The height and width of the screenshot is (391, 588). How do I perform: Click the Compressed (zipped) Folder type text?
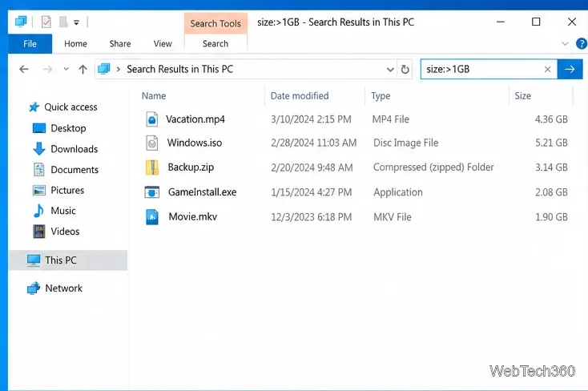point(433,167)
